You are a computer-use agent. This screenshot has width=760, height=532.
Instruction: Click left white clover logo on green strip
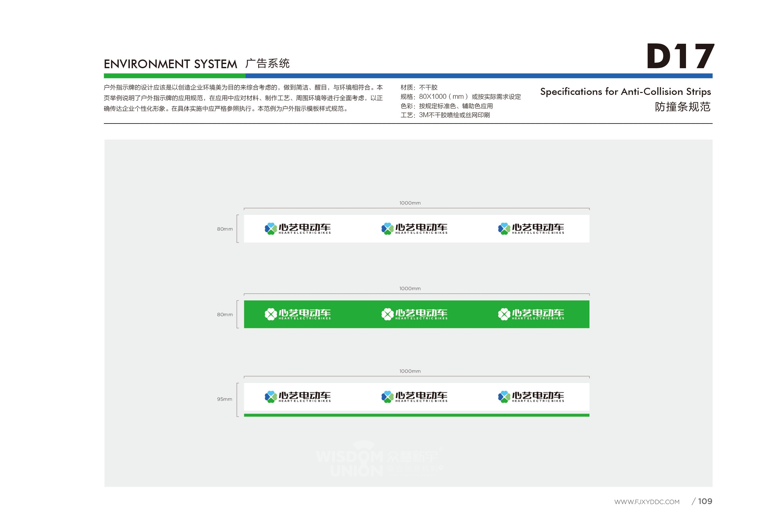271,314
